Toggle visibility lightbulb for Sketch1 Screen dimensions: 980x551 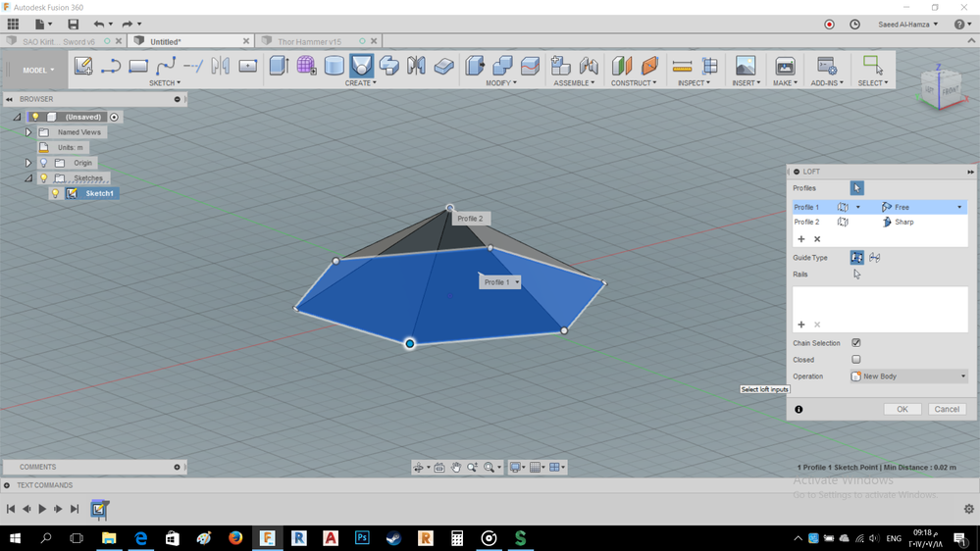click(x=56, y=193)
